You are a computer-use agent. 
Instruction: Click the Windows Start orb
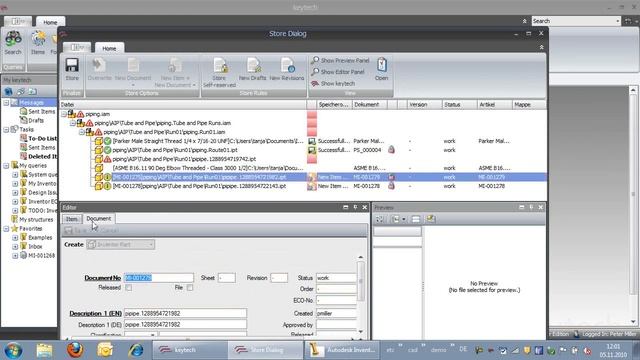[13, 350]
